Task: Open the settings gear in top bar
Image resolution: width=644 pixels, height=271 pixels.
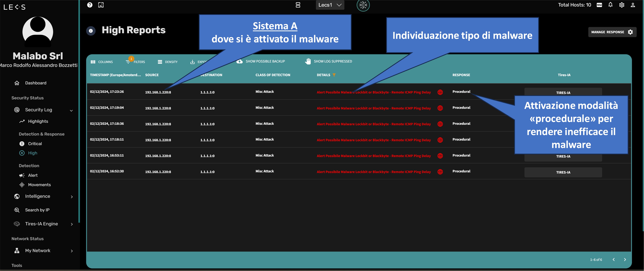Action: tap(621, 5)
